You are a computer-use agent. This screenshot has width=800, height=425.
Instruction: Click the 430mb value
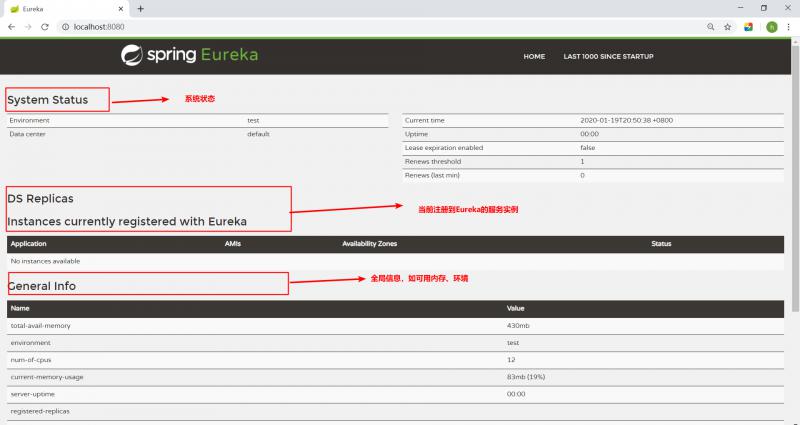tap(518, 326)
